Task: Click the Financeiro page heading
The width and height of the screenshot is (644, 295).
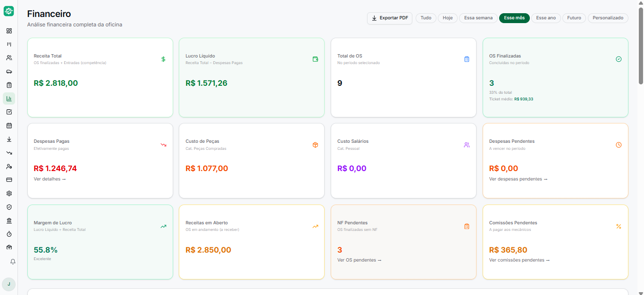Action: [x=49, y=14]
